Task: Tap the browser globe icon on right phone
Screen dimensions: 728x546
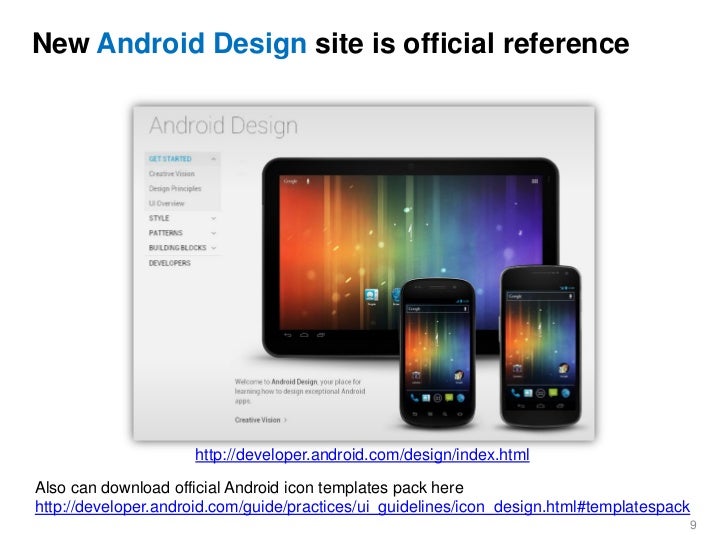Action: (x=566, y=393)
